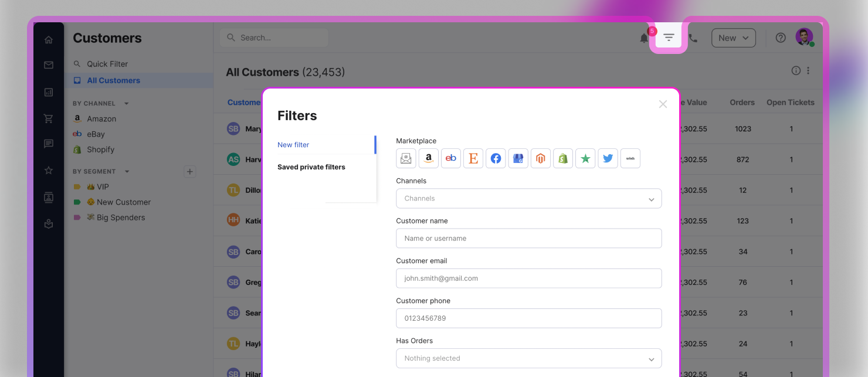Viewport: 868px width, 377px height.
Task: Click orders value 123
Action: 743,221
